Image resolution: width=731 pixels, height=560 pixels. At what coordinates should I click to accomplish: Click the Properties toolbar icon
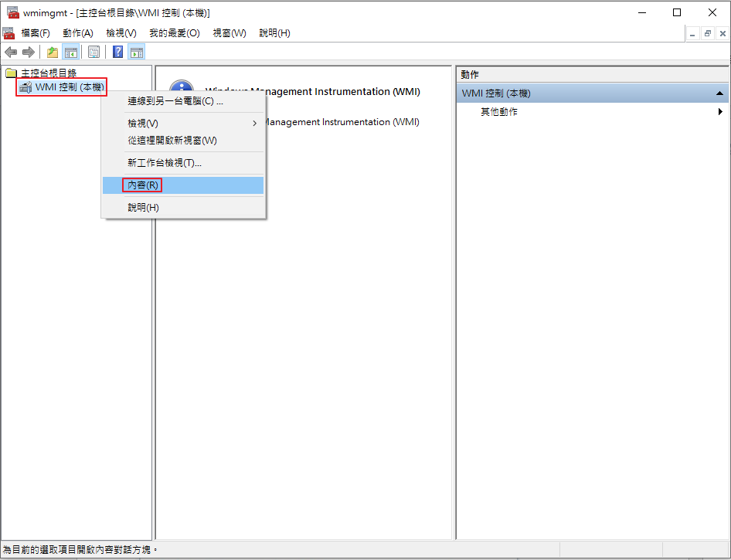coord(93,52)
